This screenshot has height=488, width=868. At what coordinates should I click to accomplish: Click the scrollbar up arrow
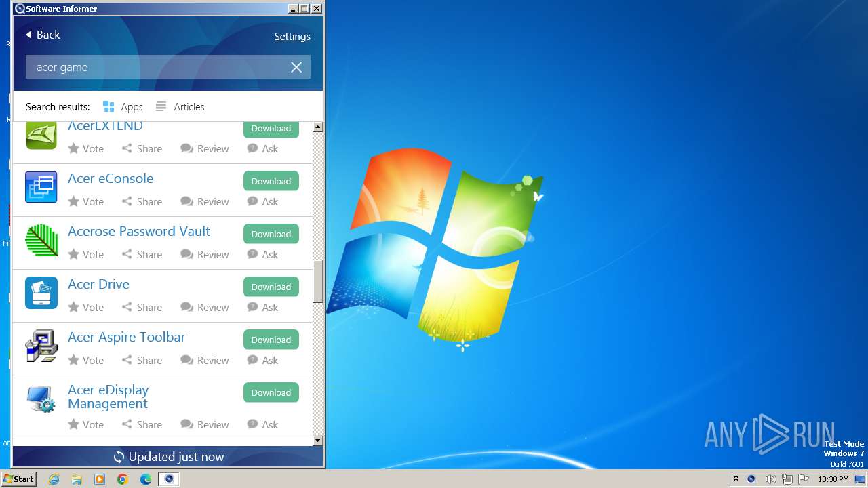click(x=318, y=127)
